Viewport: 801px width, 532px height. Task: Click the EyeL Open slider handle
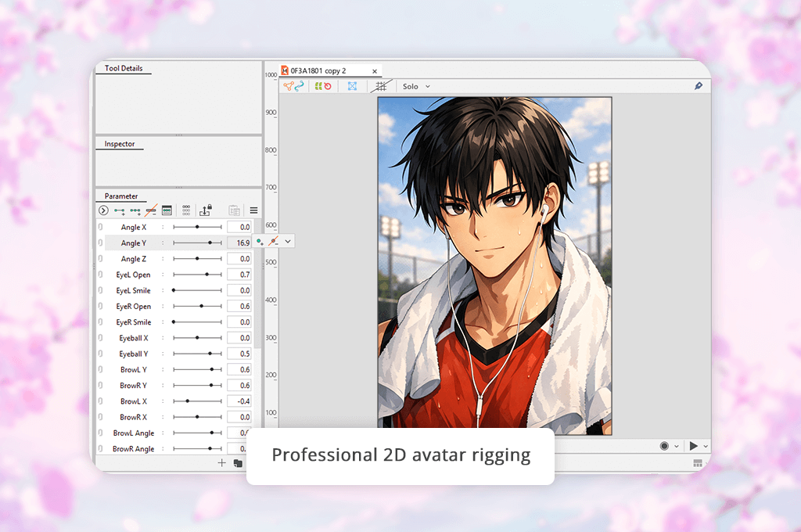click(207, 275)
